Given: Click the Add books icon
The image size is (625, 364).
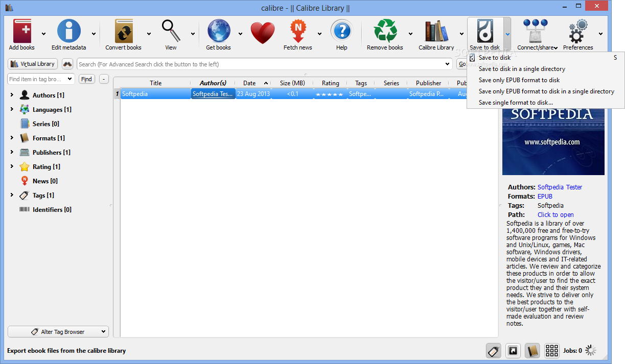Looking at the screenshot, I should [x=21, y=32].
